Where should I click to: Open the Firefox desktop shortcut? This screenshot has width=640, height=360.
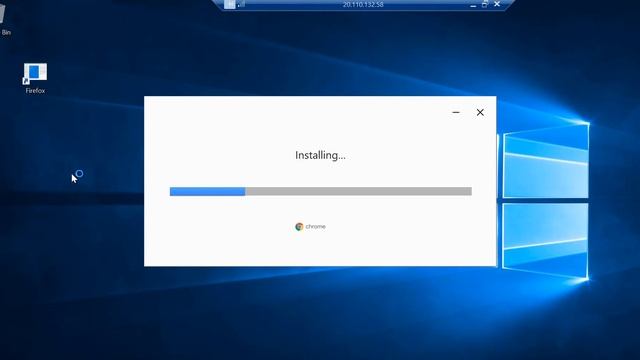pos(35,78)
